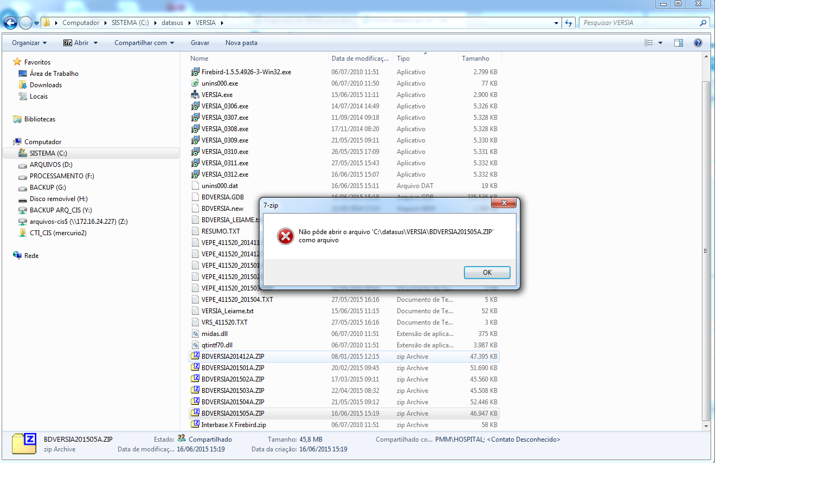839x504 pixels.
Task: Sort by the Tamanho column header
Action: pyautogui.click(x=475, y=59)
